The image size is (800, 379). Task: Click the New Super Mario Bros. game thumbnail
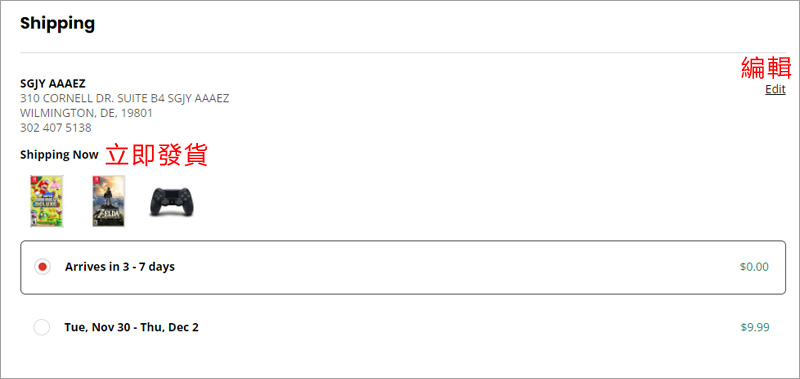[x=46, y=201]
